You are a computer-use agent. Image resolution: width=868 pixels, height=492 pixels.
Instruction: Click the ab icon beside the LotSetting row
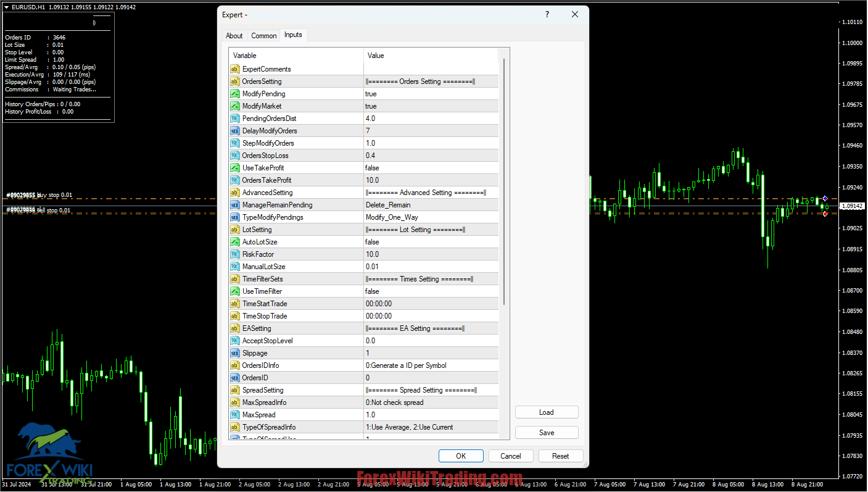pos(235,229)
